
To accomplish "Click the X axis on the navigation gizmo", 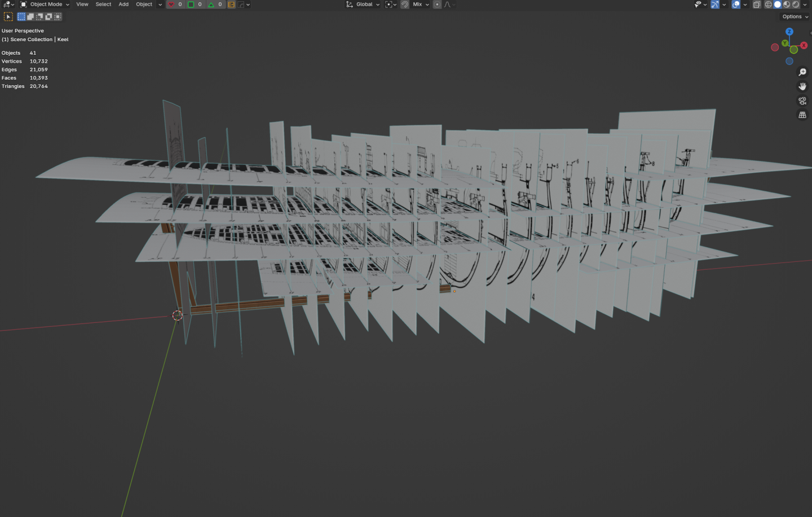I will tap(804, 45).
